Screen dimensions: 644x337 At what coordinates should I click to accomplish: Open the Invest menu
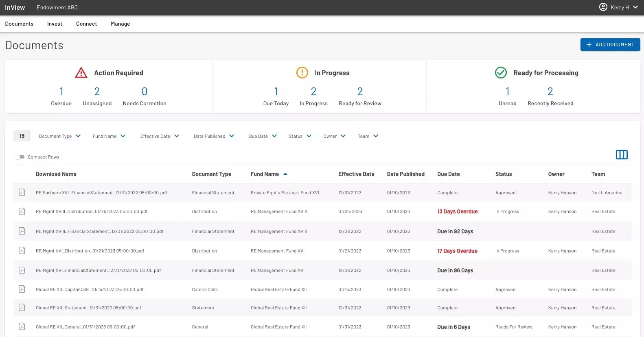point(55,24)
